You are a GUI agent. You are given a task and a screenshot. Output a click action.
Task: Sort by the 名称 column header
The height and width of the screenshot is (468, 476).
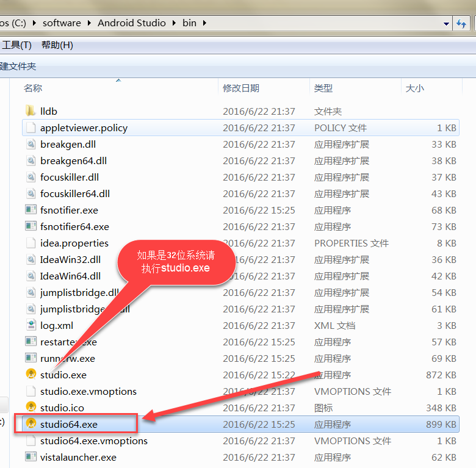click(x=33, y=88)
